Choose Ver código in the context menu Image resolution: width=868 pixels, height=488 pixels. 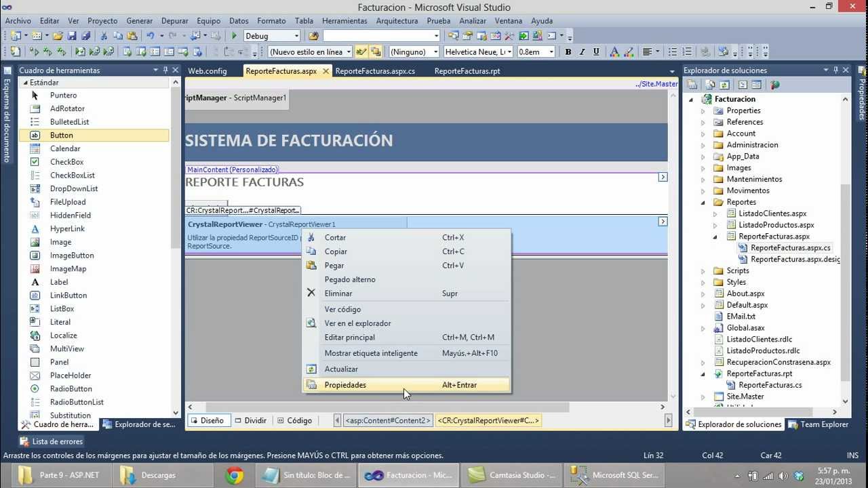tap(407, 309)
